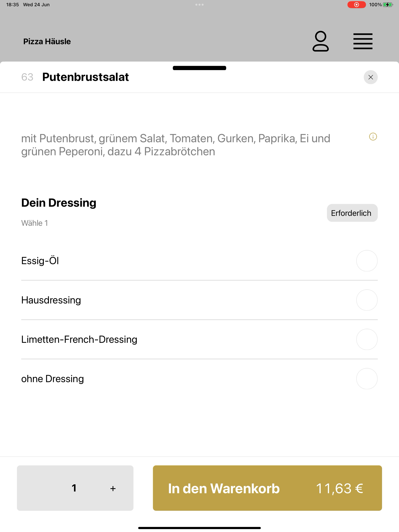Select the Essig-Öl dressing radio button
The width and height of the screenshot is (399, 532).
pyautogui.click(x=367, y=261)
